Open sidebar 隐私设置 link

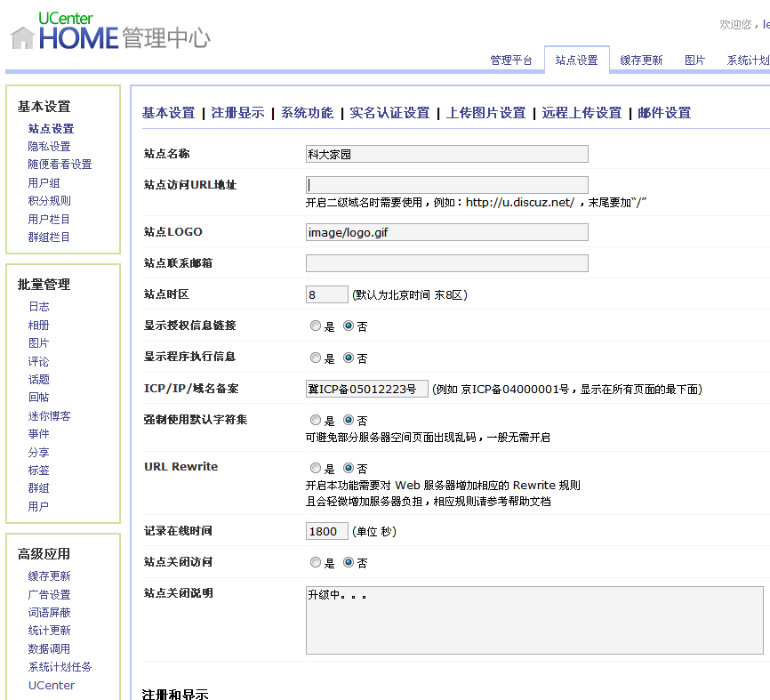pos(49,147)
